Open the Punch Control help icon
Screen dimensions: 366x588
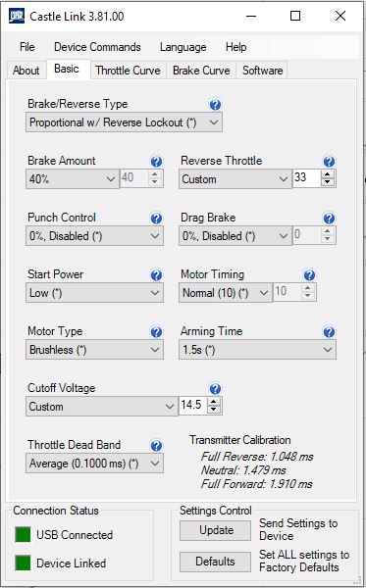coord(156,219)
